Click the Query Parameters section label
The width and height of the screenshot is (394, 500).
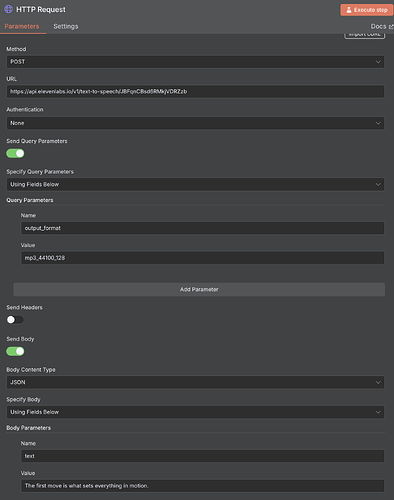coord(30,200)
